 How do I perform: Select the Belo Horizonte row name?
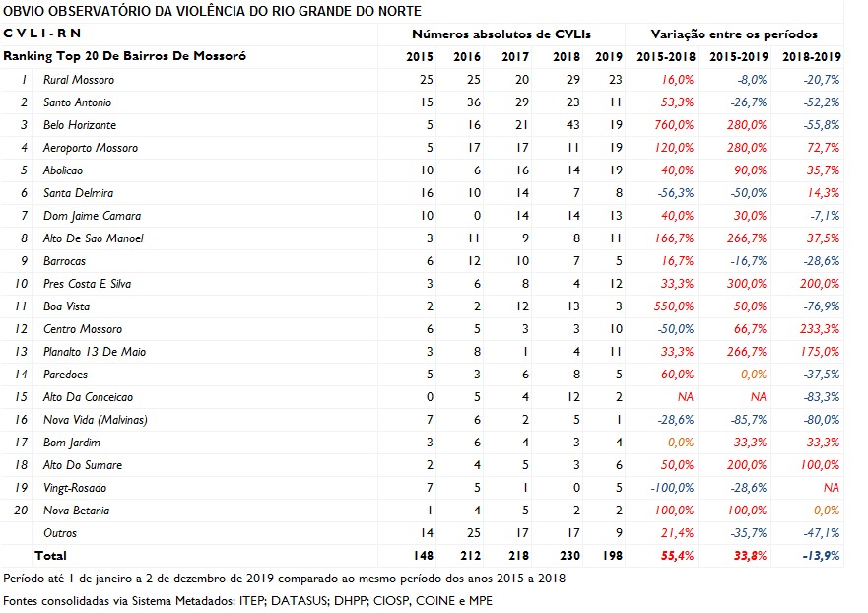pyautogui.click(x=80, y=125)
